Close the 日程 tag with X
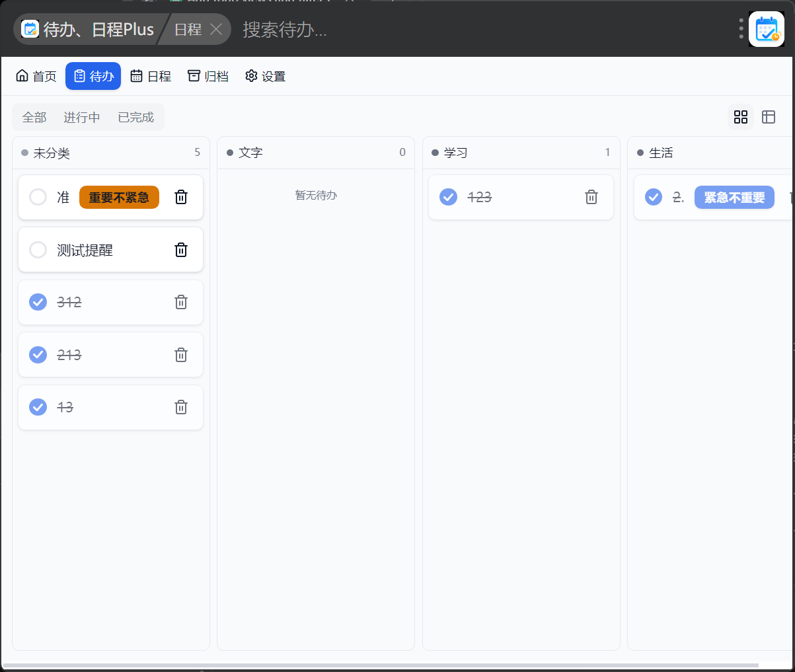This screenshot has width=795, height=672. coord(216,29)
